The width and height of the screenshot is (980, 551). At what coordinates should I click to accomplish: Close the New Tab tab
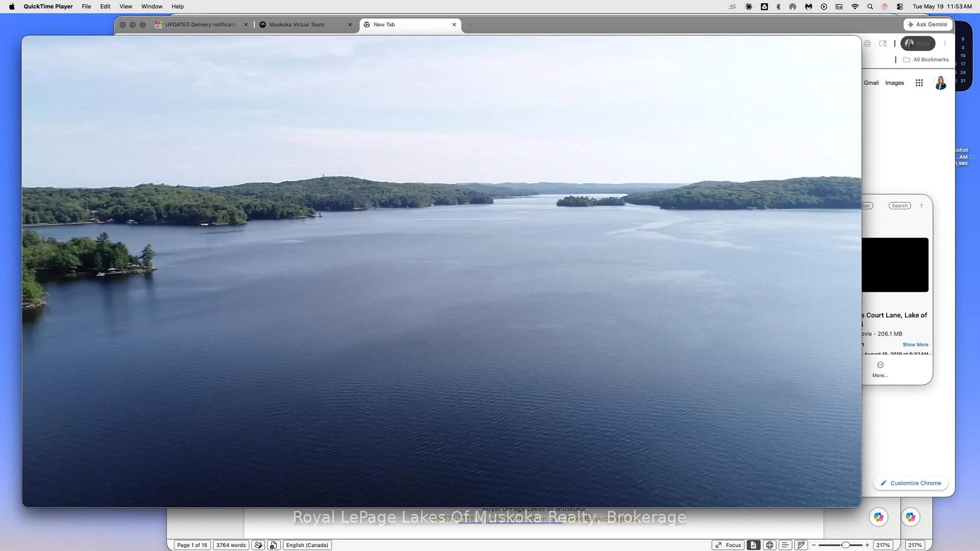(x=454, y=25)
